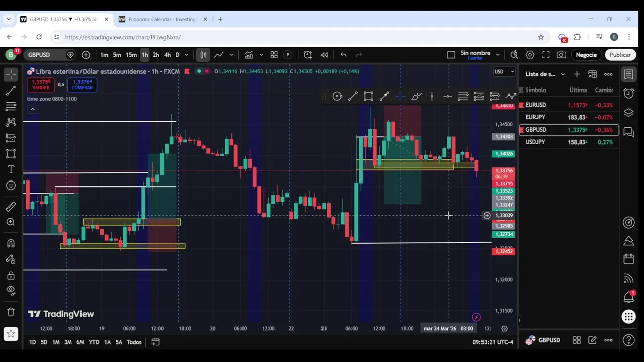Select the text annotation tool

coord(11,169)
